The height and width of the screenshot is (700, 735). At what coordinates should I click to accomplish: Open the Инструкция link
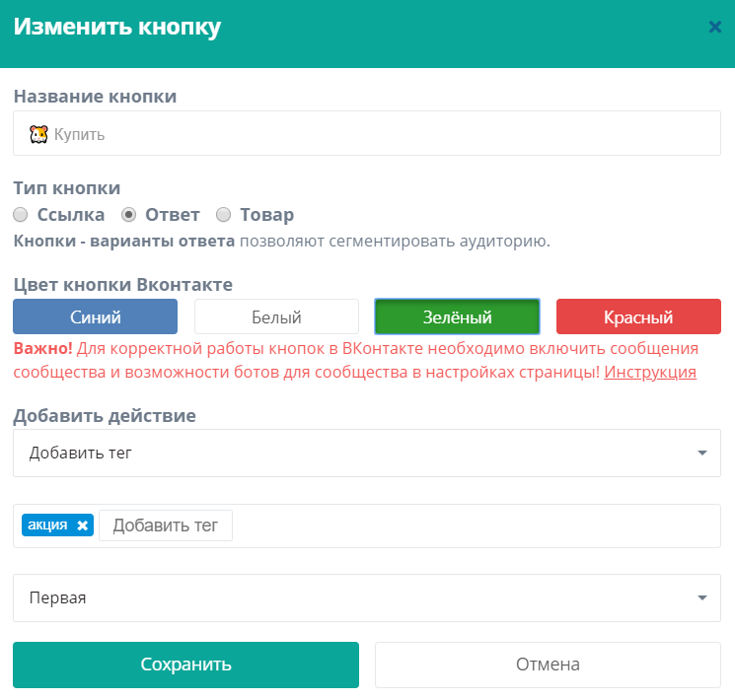(650, 372)
